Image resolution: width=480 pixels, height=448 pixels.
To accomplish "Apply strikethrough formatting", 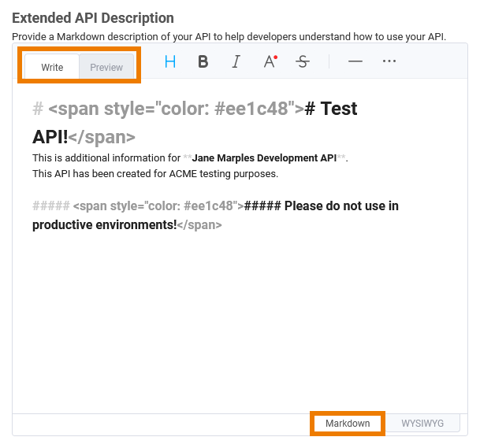I will [303, 62].
